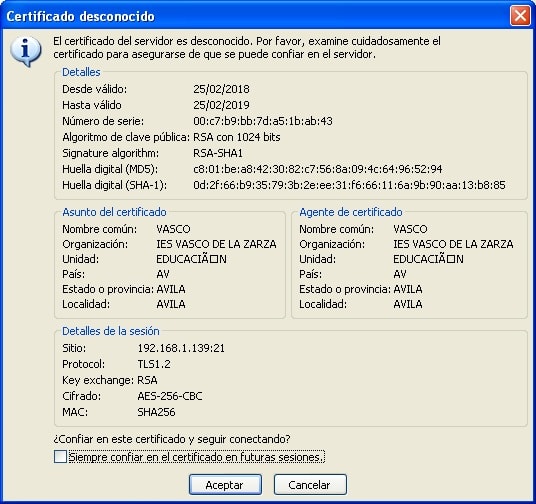Image resolution: width=536 pixels, height=504 pixels.
Task: Click 'Agente de certificado' heading
Action: [351, 212]
